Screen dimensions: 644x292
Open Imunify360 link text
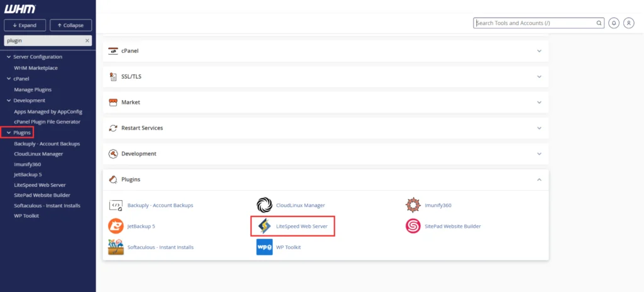tap(438, 205)
